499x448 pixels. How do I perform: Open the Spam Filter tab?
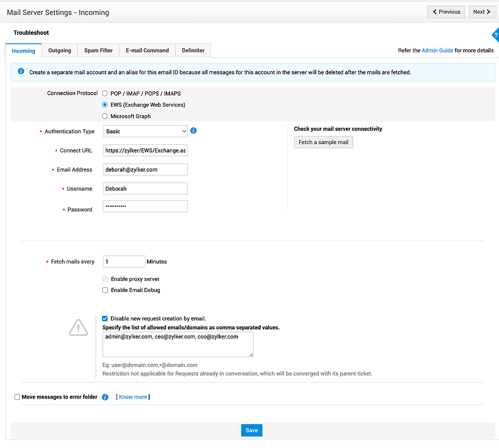click(x=98, y=51)
